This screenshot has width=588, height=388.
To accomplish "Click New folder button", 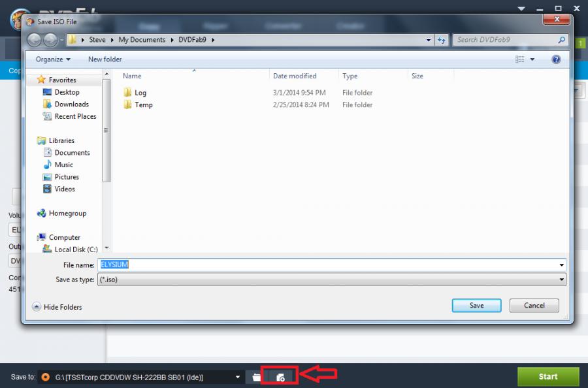I will click(105, 59).
